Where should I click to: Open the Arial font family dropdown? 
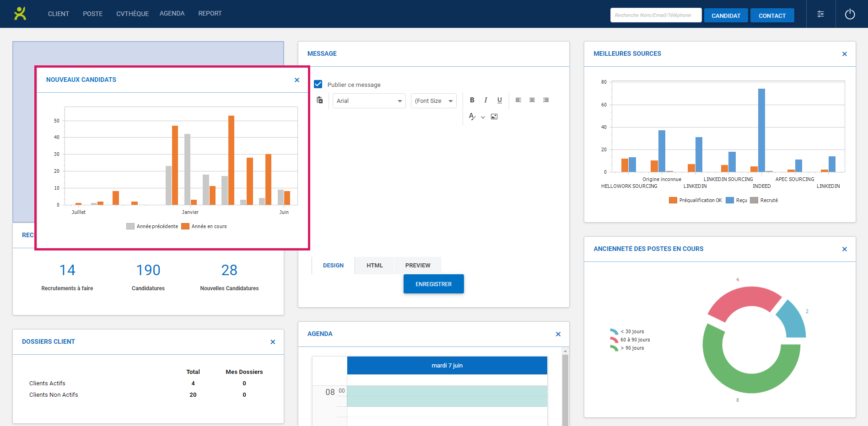pos(369,101)
